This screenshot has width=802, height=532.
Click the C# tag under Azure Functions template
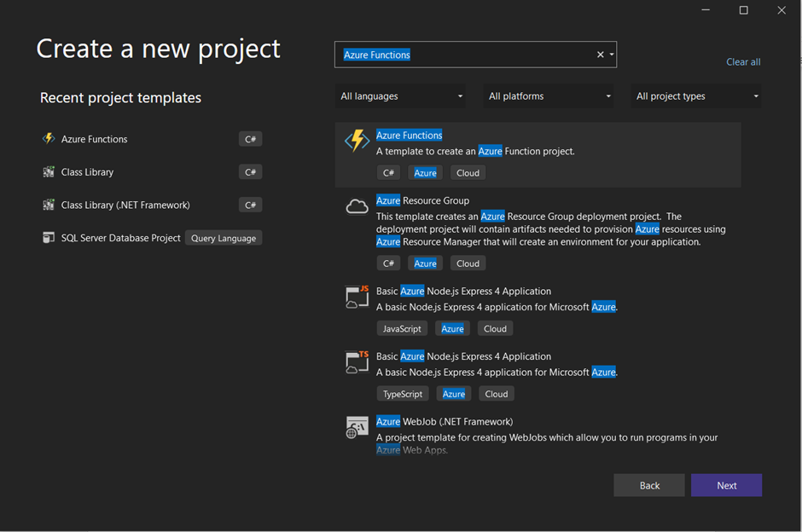point(389,173)
